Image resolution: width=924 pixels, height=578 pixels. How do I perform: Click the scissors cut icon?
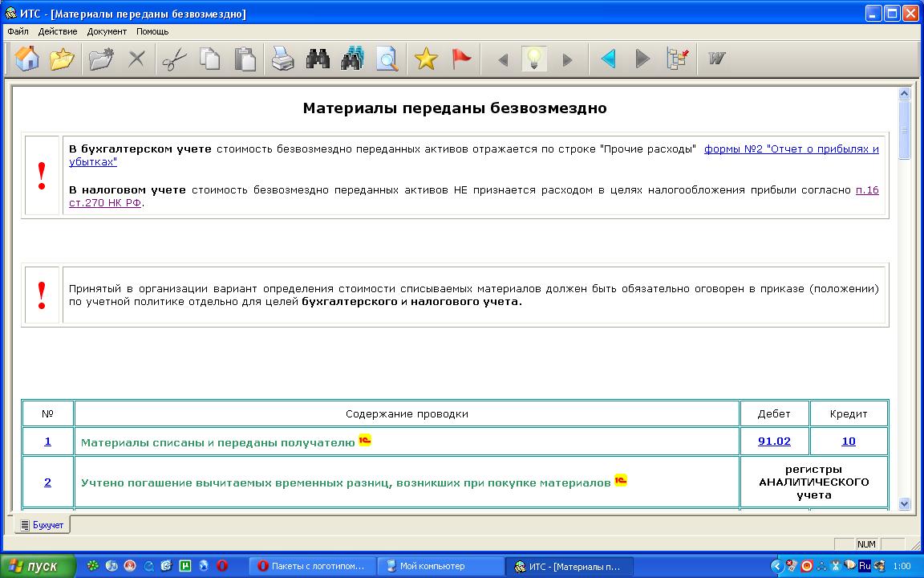174,59
